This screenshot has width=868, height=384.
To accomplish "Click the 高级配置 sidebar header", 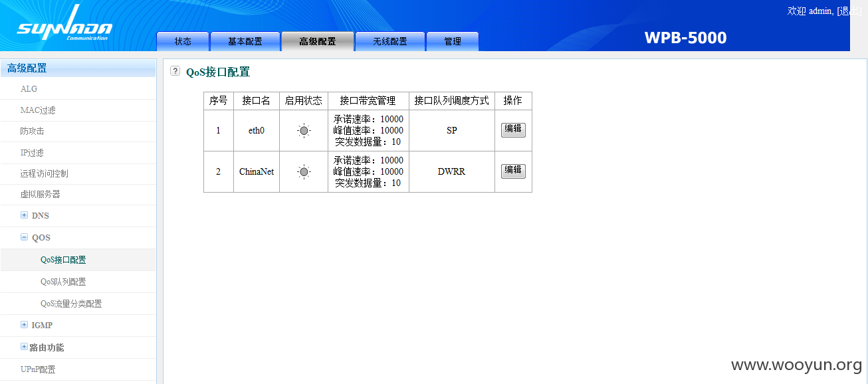I will 78,68.
